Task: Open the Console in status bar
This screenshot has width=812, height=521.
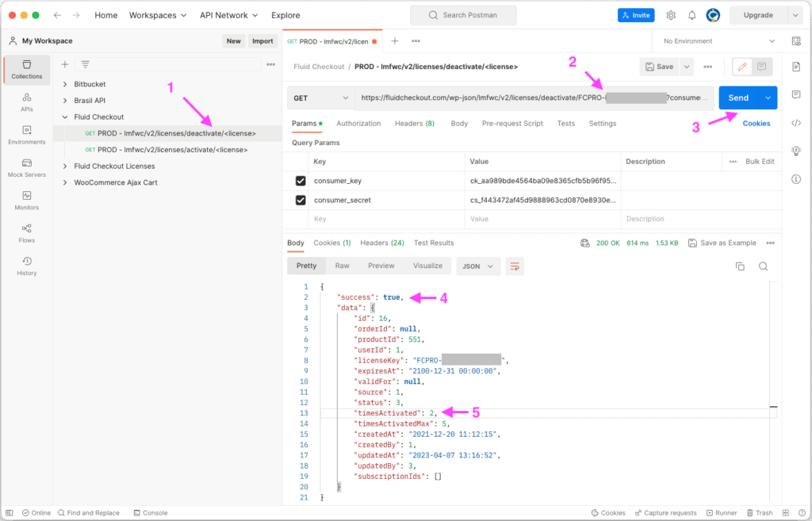Action: [x=151, y=513]
